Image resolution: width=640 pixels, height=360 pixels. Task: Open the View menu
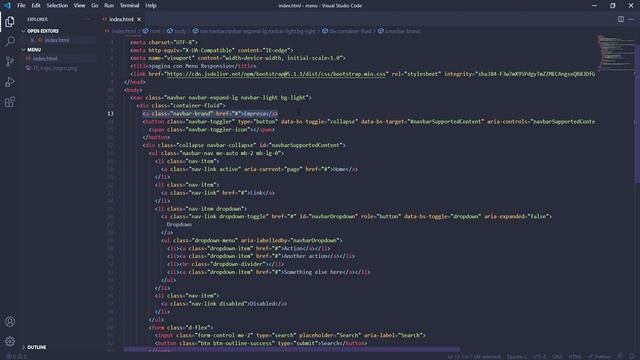(x=79, y=6)
